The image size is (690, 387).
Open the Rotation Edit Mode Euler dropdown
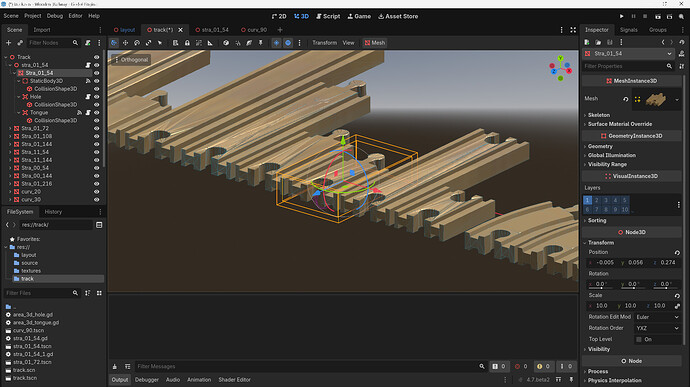click(657, 317)
